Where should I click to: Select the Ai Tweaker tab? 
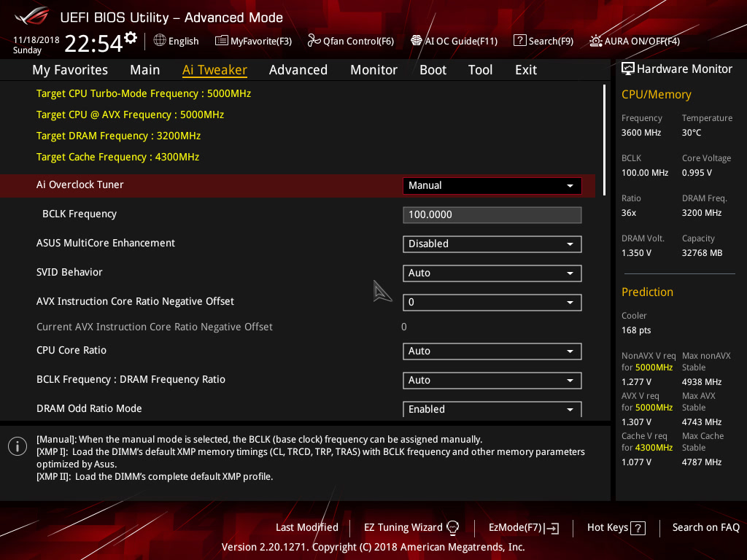pyautogui.click(x=214, y=70)
